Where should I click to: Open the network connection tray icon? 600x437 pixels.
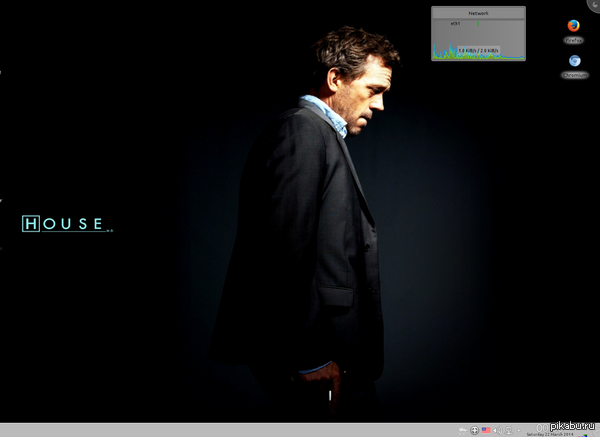509,430
